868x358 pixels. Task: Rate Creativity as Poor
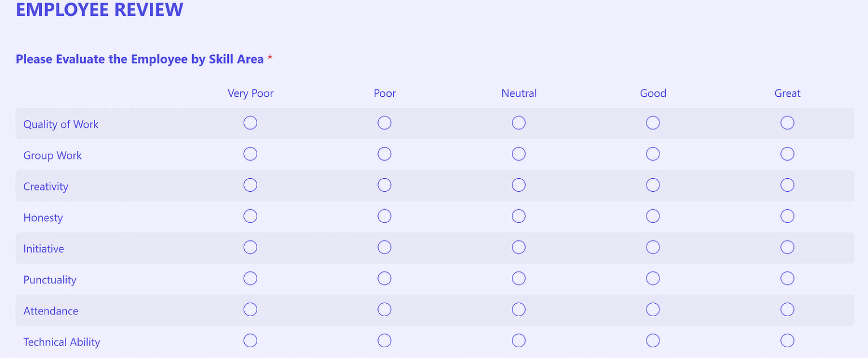385,185
